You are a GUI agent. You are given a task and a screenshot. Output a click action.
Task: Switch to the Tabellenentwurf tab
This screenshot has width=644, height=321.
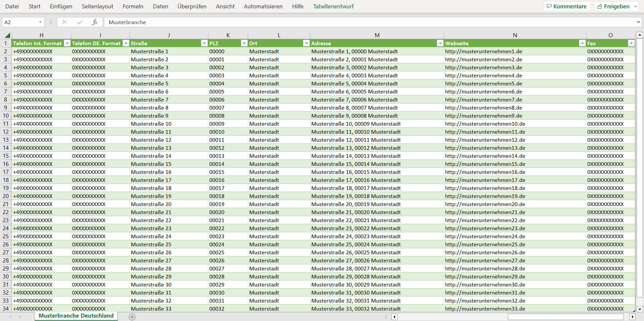coord(334,6)
